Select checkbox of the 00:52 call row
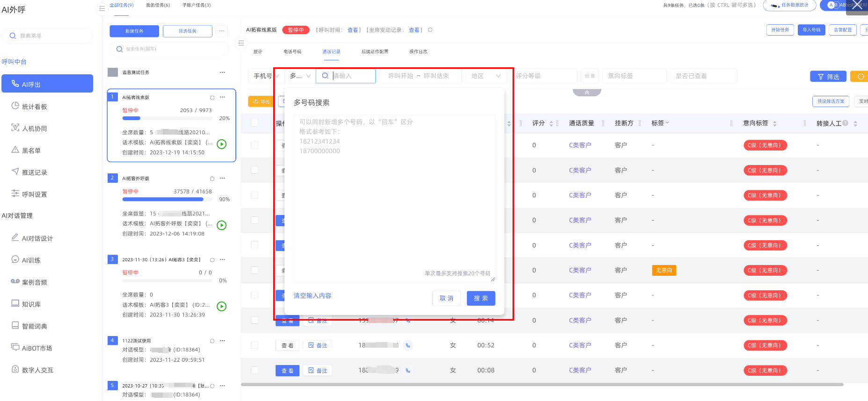 [x=255, y=345]
